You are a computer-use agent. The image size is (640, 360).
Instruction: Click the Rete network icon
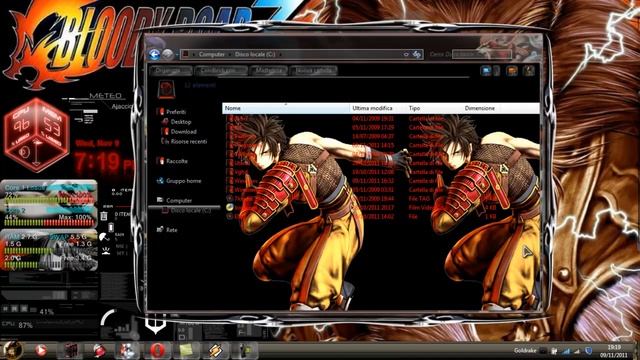coord(160,229)
